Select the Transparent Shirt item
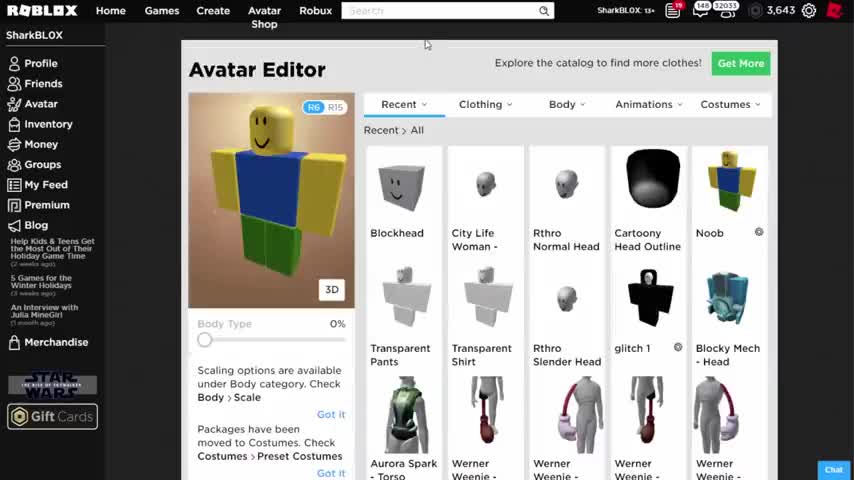Screen dimensions: 854x480 click(485, 315)
